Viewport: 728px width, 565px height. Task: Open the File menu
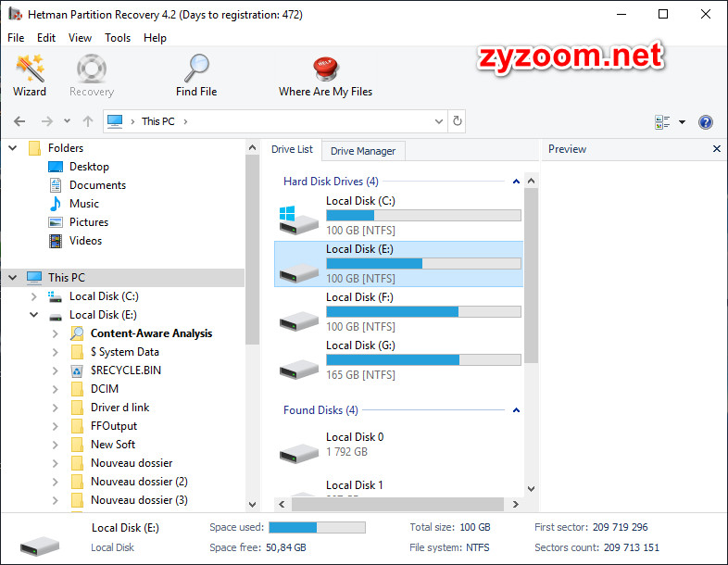point(16,38)
